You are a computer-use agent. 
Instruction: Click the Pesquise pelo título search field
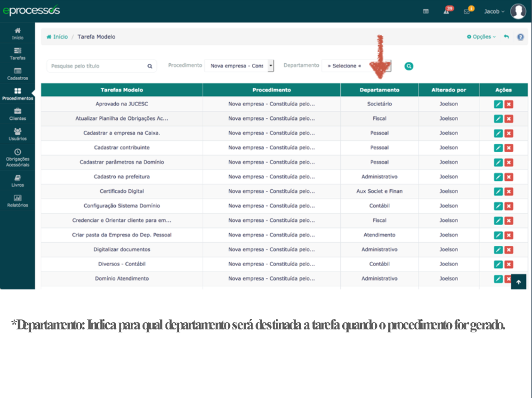pyautogui.click(x=96, y=66)
